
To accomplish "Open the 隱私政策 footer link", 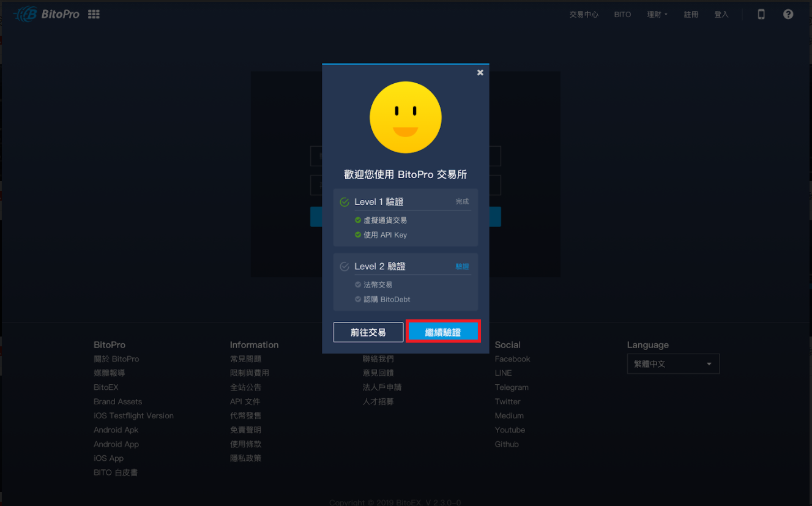I will point(245,458).
